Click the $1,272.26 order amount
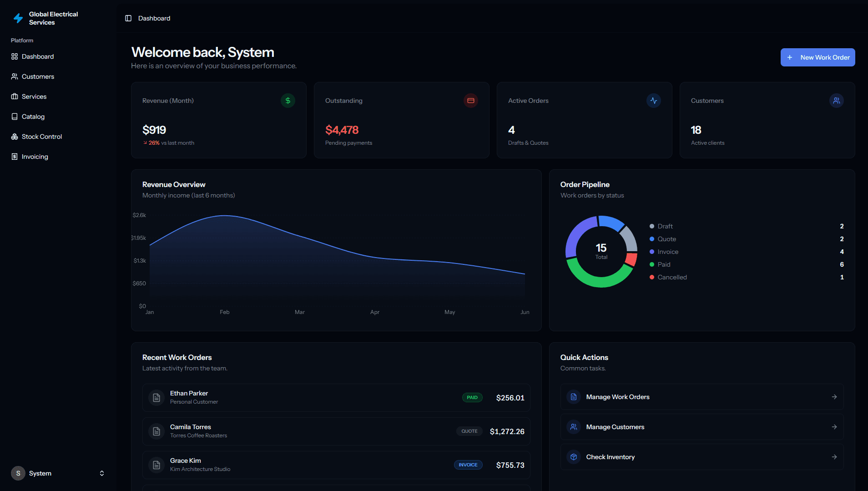This screenshot has width=868, height=491. [x=507, y=431]
